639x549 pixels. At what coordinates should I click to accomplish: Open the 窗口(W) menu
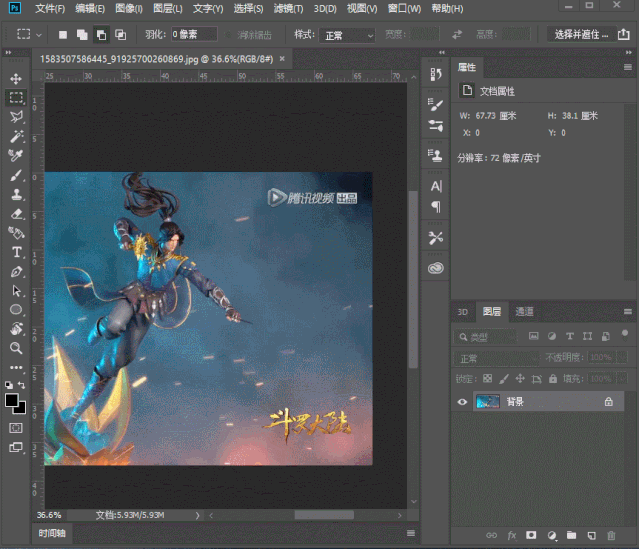pos(404,9)
